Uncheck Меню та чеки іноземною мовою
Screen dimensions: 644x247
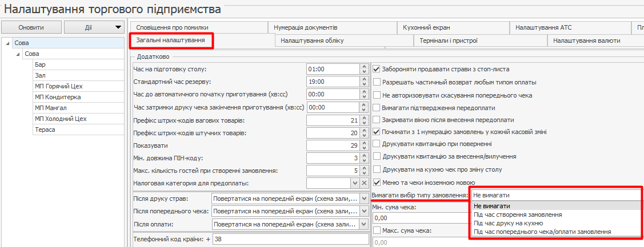tap(377, 183)
